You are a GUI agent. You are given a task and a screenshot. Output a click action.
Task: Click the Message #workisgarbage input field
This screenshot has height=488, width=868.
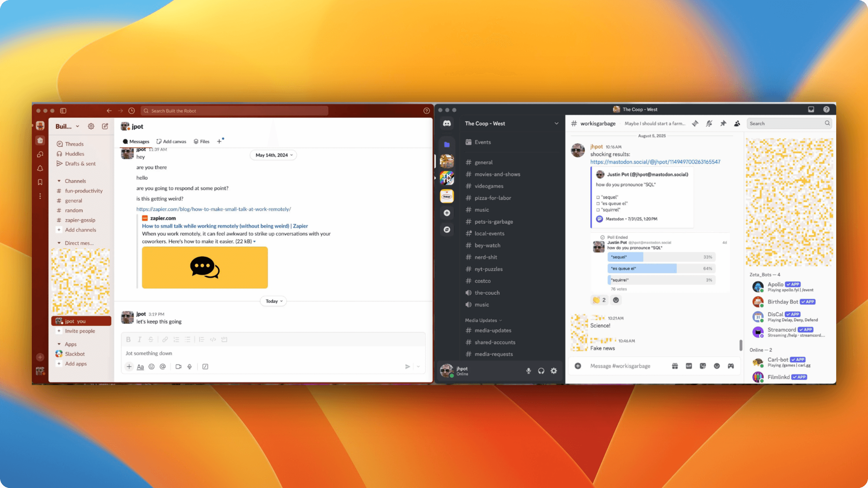pyautogui.click(x=620, y=366)
